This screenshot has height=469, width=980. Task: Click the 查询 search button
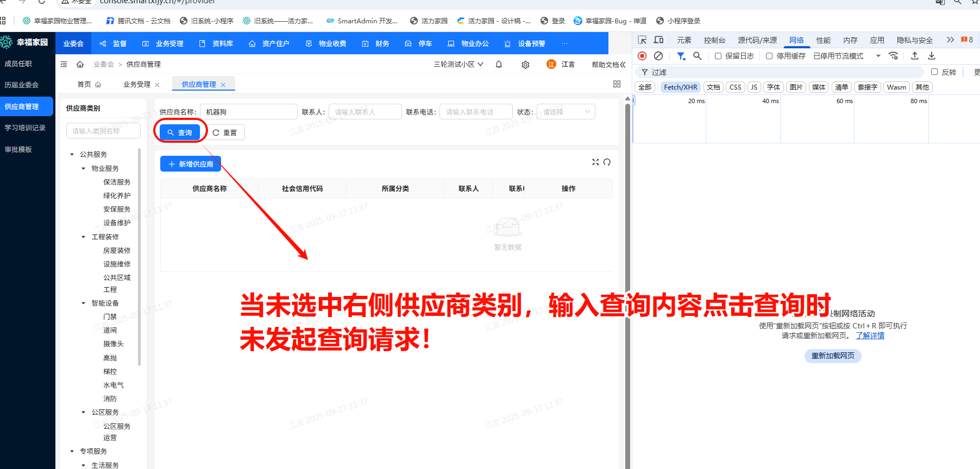click(x=180, y=132)
